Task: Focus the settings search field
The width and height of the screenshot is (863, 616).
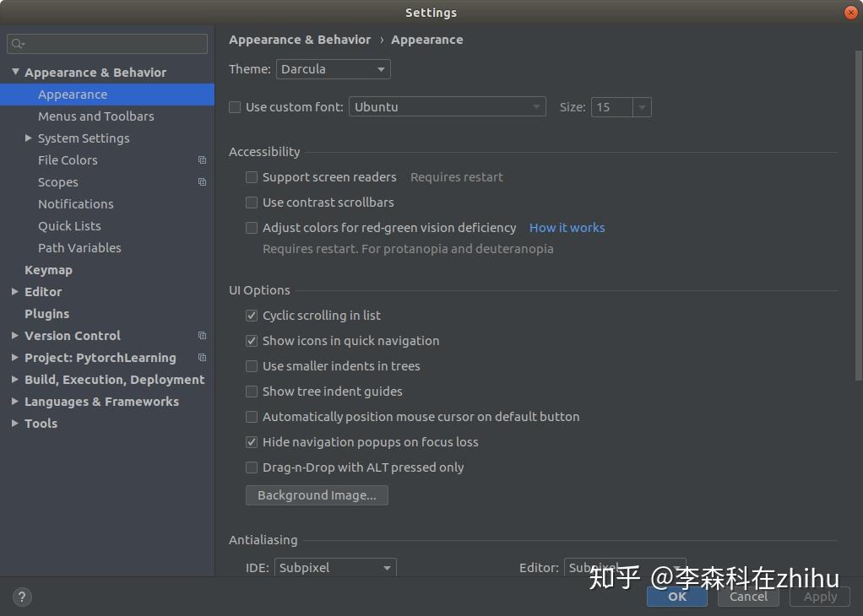Action: (x=107, y=44)
